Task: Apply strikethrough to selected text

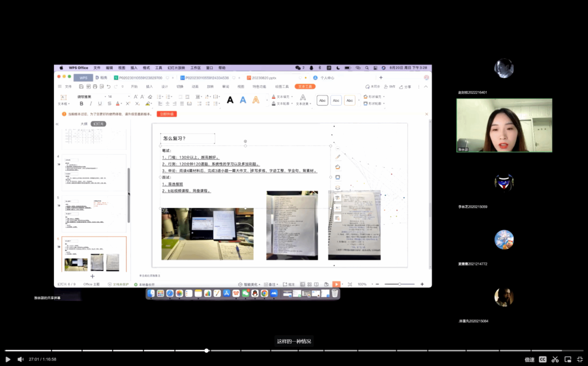Action: coord(109,104)
